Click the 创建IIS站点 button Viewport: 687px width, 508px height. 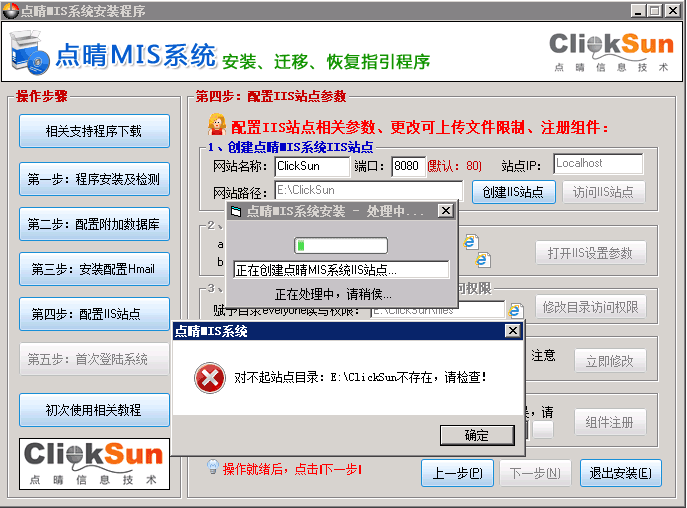coord(512,192)
